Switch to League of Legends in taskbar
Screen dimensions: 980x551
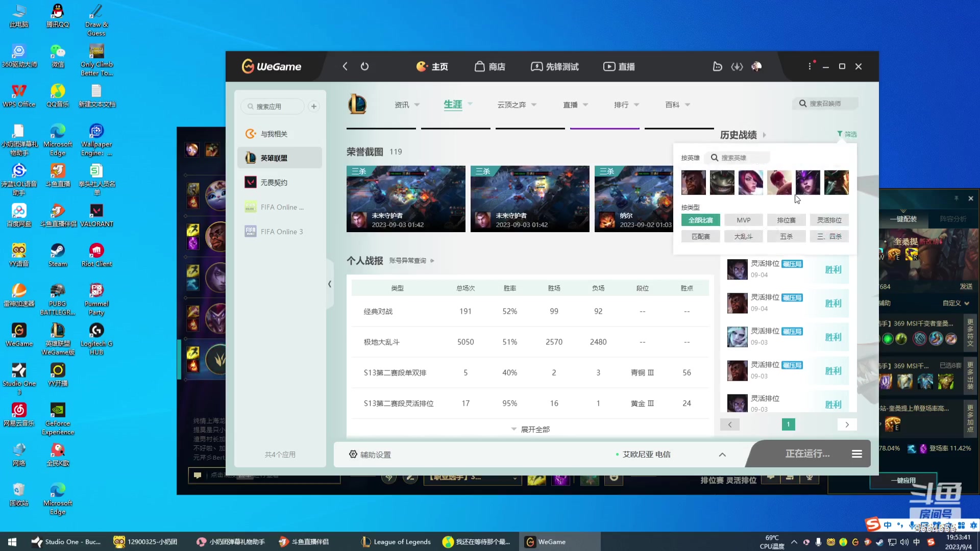(x=396, y=542)
